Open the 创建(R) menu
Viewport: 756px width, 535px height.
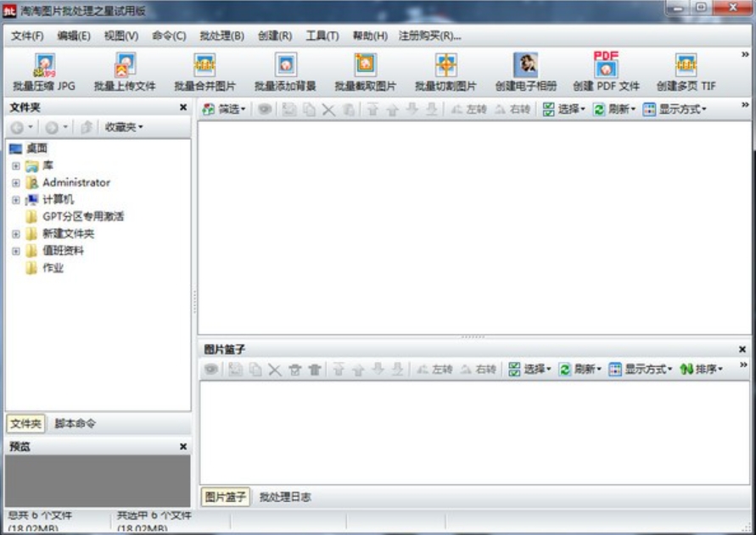[275, 36]
